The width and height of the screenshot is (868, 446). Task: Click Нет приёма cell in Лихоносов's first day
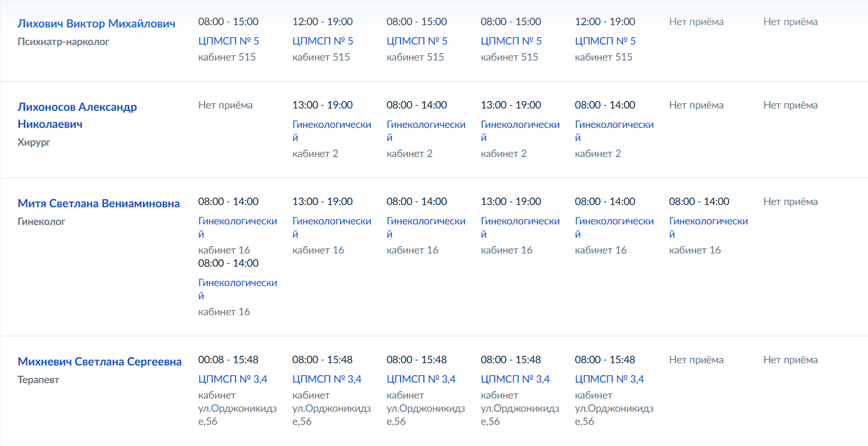tap(225, 105)
